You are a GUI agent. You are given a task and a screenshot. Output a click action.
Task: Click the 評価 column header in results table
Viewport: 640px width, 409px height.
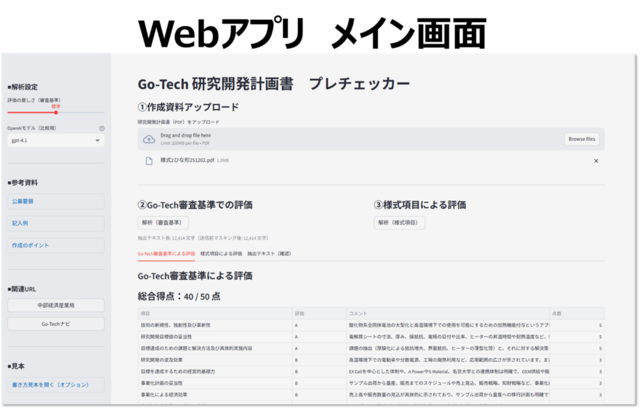pyautogui.click(x=300, y=313)
